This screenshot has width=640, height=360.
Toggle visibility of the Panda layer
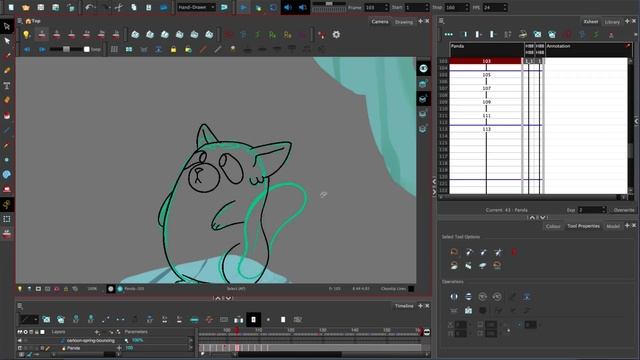coord(20,348)
